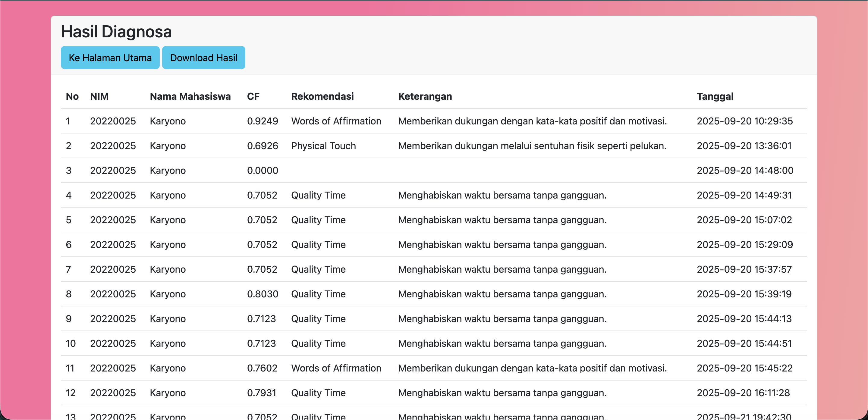
Task: Click the Download Hasil button
Action: 203,58
